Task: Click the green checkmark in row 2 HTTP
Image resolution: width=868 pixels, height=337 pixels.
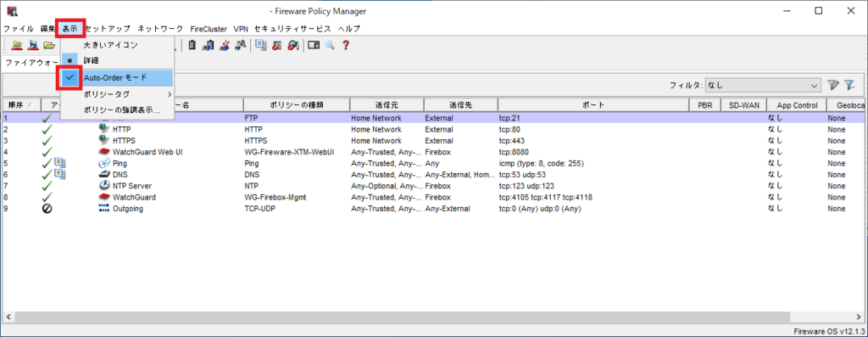Action: pos(47,129)
